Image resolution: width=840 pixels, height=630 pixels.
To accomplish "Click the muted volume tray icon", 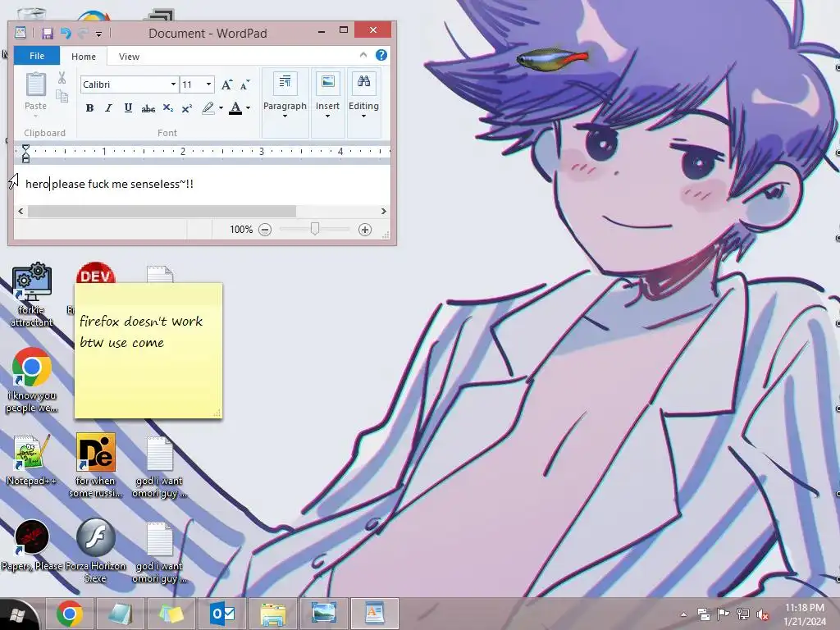I will click(x=763, y=614).
